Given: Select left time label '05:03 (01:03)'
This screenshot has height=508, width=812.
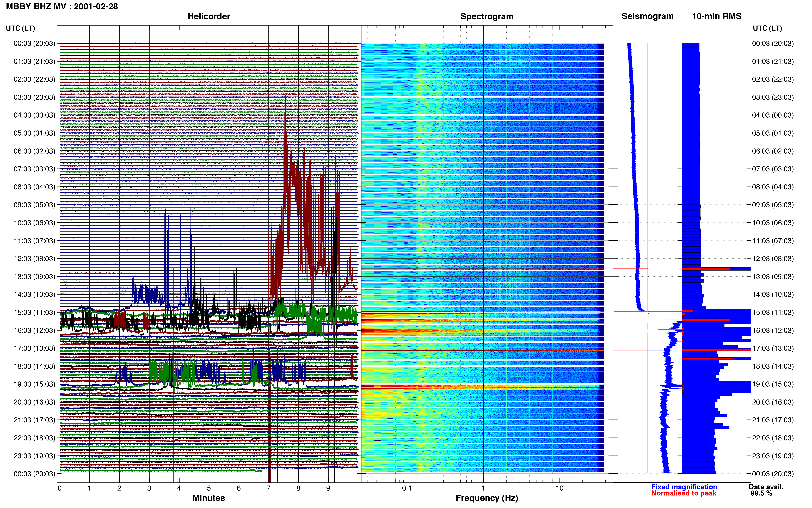Looking at the screenshot, I should (x=34, y=133).
